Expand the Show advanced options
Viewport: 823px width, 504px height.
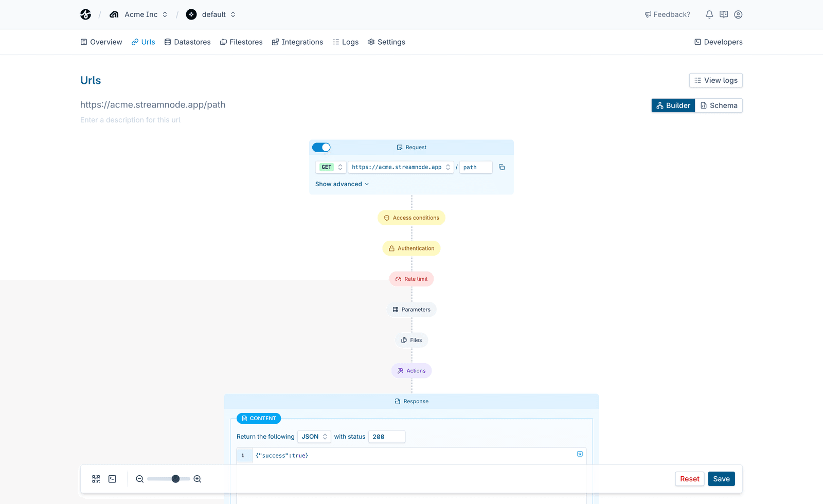click(x=342, y=184)
